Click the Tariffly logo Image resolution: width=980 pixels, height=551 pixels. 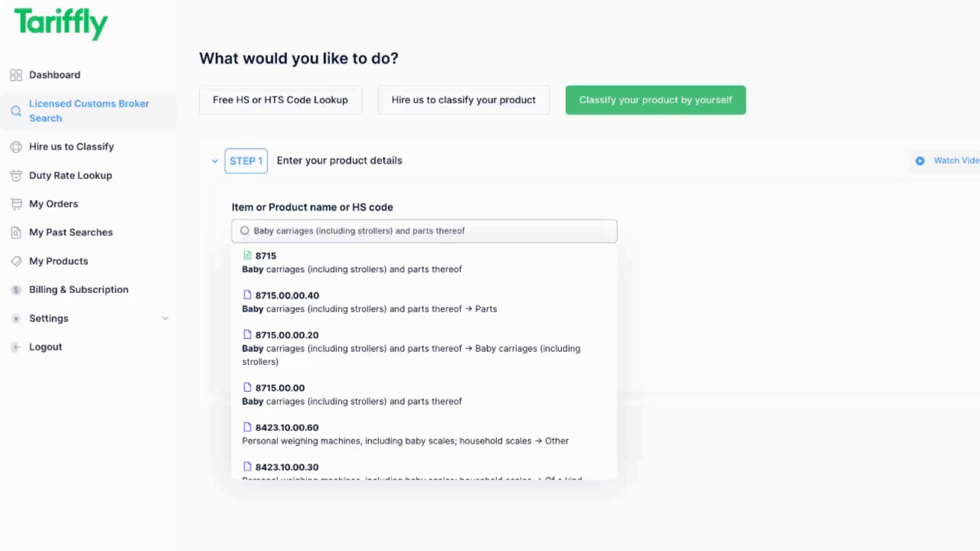[60, 24]
